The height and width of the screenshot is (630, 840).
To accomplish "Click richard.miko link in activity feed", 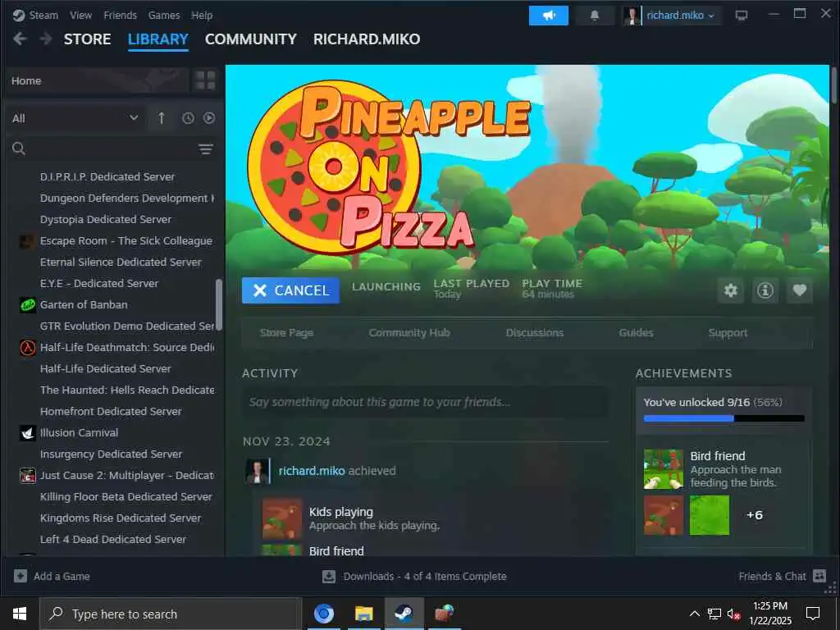I will click(311, 471).
